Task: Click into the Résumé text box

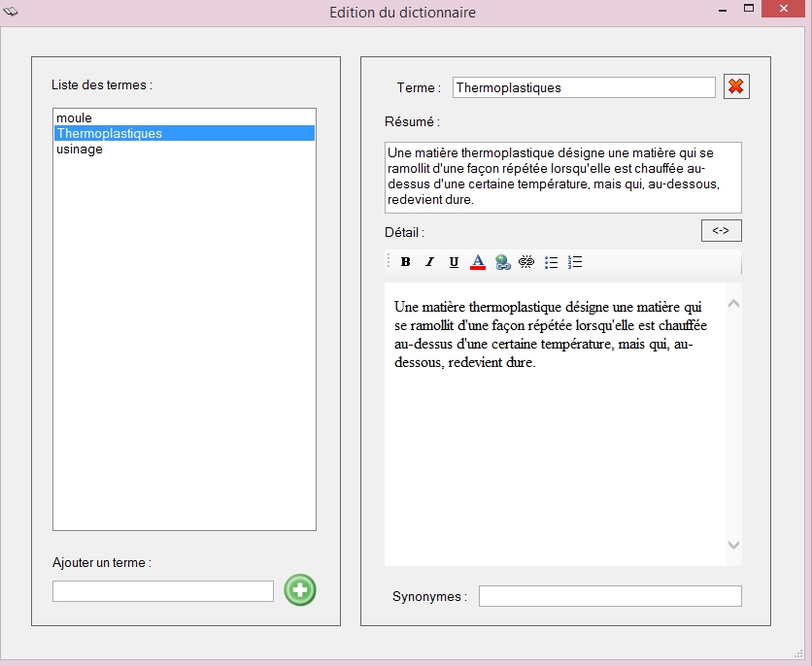Action: (x=563, y=178)
